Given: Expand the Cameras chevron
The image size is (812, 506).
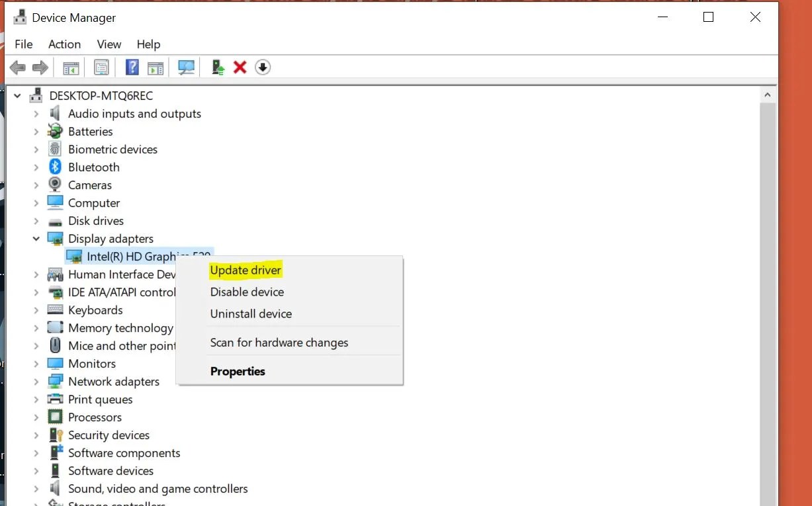Looking at the screenshot, I should 36,185.
